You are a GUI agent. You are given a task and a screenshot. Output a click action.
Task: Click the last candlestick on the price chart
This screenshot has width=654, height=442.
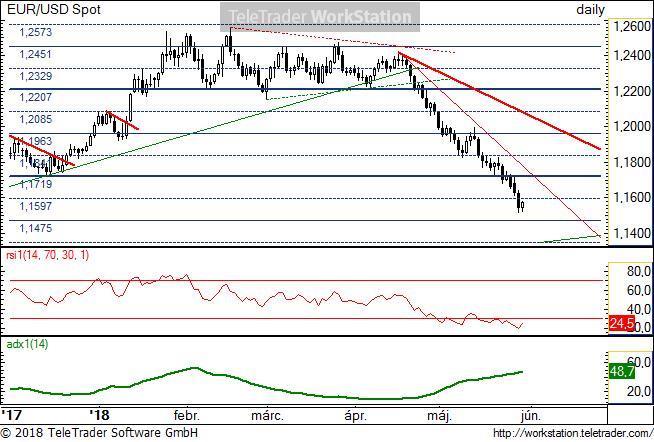click(x=522, y=205)
